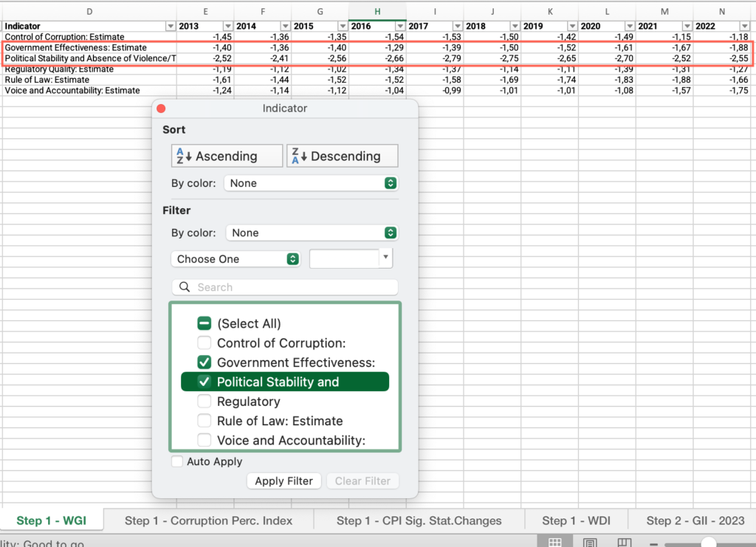Open the Choose One condition dropdown

click(x=236, y=259)
